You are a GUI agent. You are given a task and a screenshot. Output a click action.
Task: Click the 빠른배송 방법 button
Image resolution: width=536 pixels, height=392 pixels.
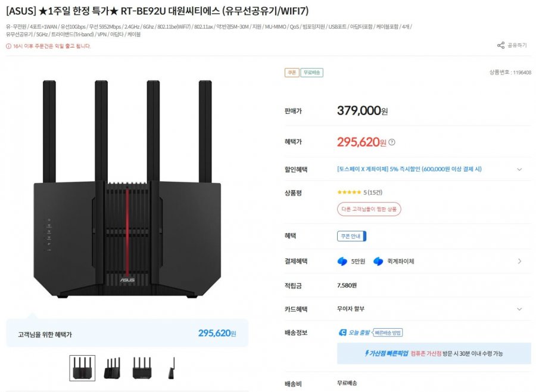388,332
